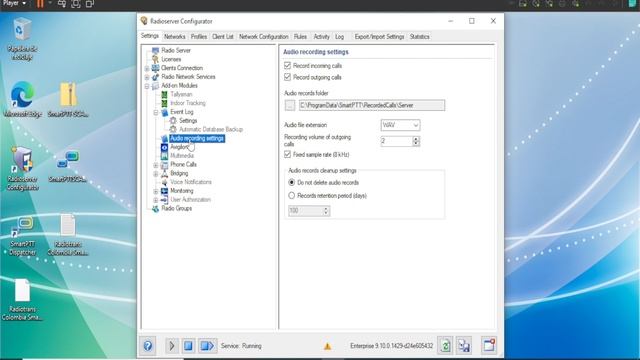Viewport: 640px width, 360px height.
Task: Click the Radio Groups tree icon
Action: 155,209
